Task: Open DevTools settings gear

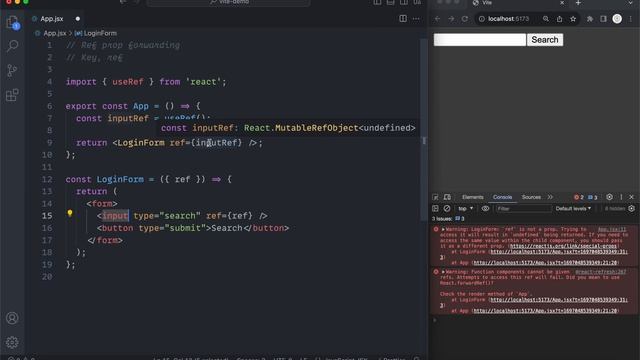Action: pyautogui.click(x=609, y=197)
